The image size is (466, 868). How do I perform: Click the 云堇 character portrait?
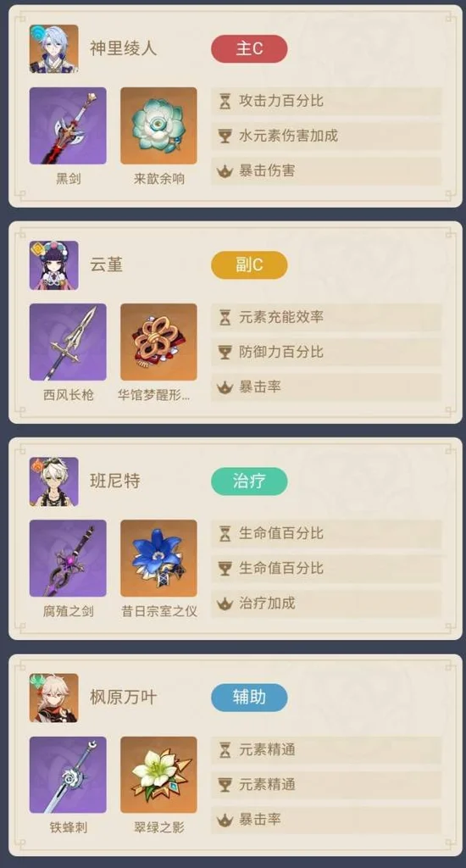[53, 265]
